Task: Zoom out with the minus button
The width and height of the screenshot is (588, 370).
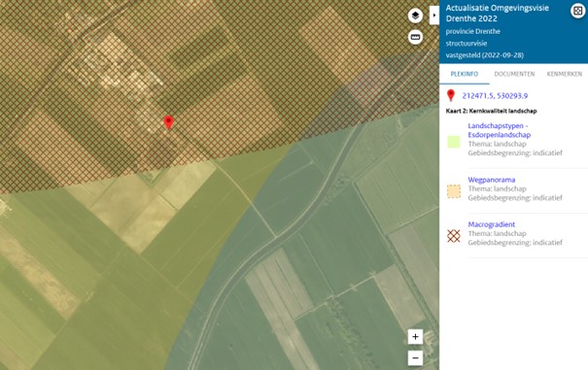Action: (x=415, y=358)
